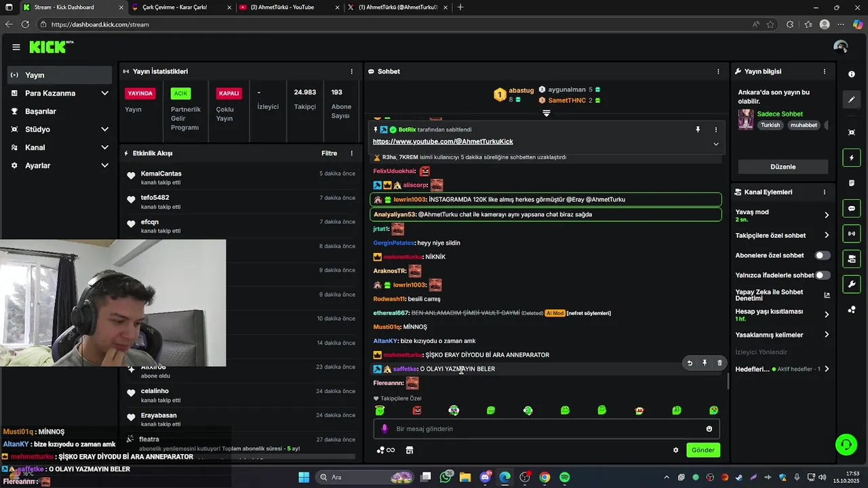This screenshot has height=488, width=868.
Task: Open Hedefleri active goals arrow
Action: [x=827, y=369]
